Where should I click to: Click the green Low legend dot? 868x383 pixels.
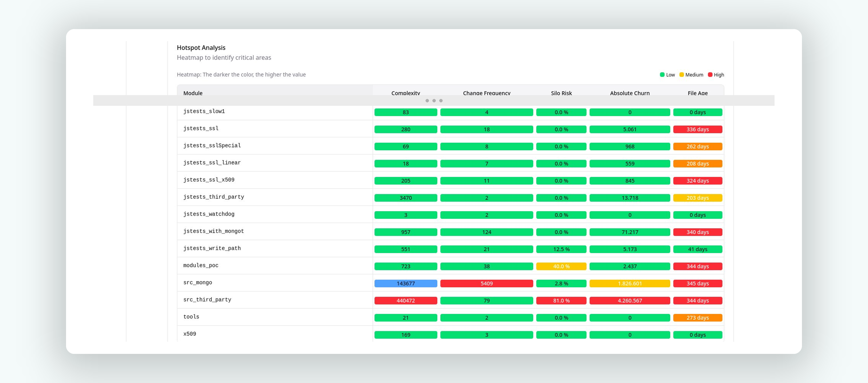tap(662, 74)
